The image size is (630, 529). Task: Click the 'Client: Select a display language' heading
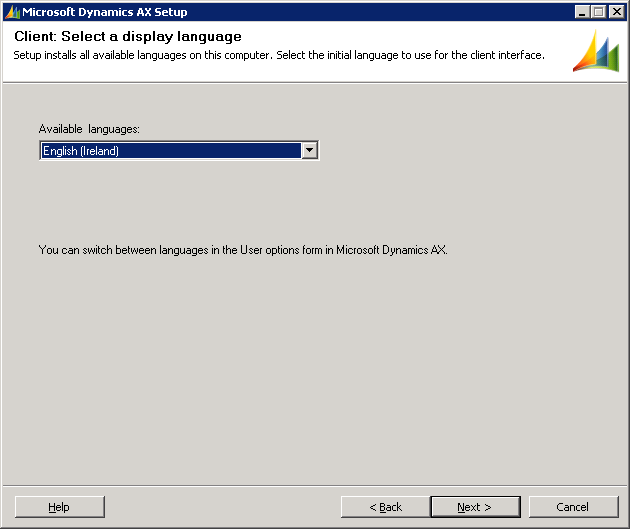coord(128,37)
